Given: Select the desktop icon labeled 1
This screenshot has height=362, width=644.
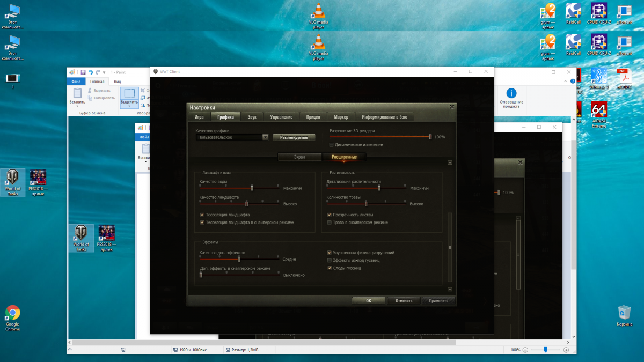Looking at the screenshot, I should (12, 81).
